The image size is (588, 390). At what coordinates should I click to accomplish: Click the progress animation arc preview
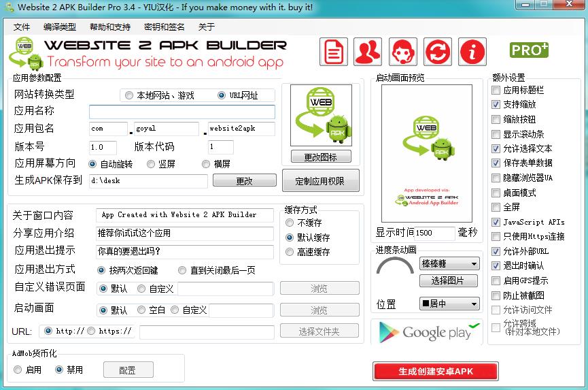[x=394, y=265]
